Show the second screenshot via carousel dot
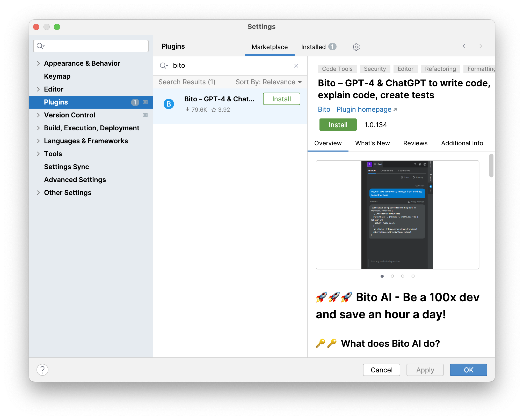This screenshot has height=420, width=524. (392, 276)
